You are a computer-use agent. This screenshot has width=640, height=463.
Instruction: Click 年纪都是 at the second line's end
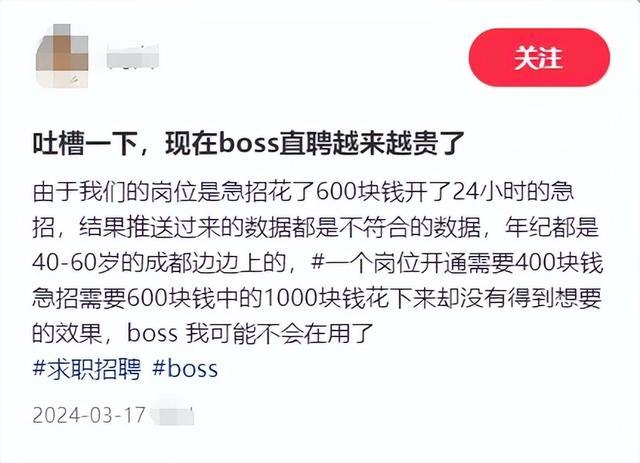pos(552,227)
